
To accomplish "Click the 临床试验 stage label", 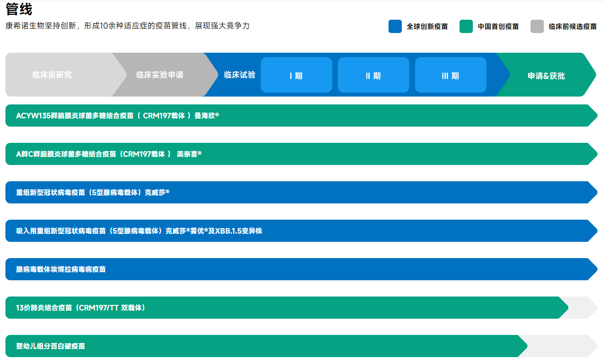I will tap(240, 75).
